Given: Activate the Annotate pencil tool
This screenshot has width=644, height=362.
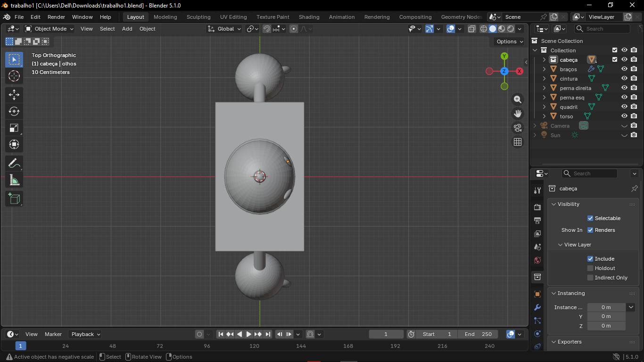Looking at the screenshot, I should tap(14, 164).
